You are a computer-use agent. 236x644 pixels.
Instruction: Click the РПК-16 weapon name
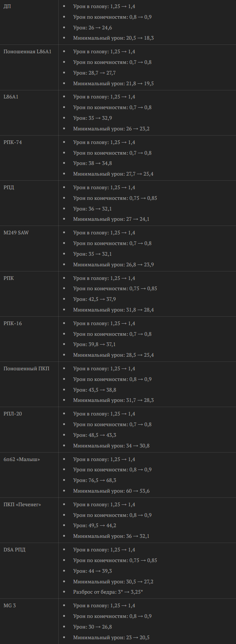12,323
